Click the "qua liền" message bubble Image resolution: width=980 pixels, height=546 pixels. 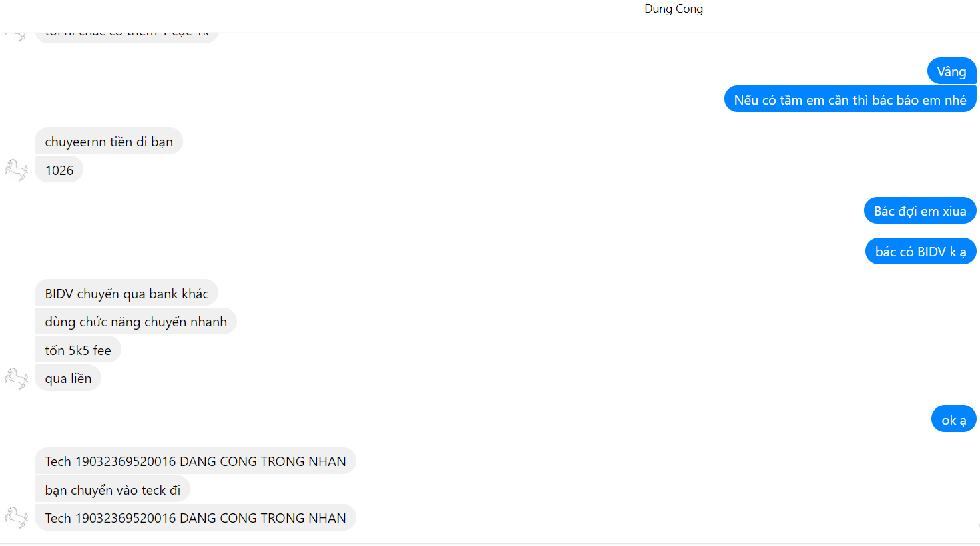click(x=68, y=378)
